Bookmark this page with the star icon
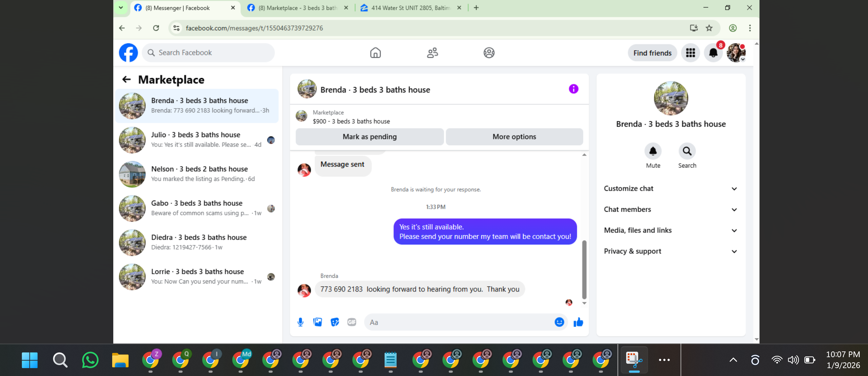The image size is (868, 376). 709,28
